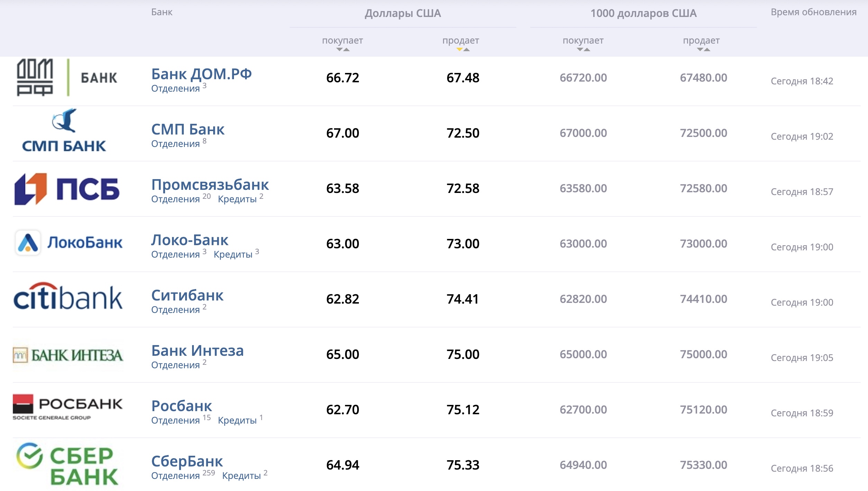868x491 pixels.
Task: Open Локо-Банк Кредиты link
Action: [236, 254]
